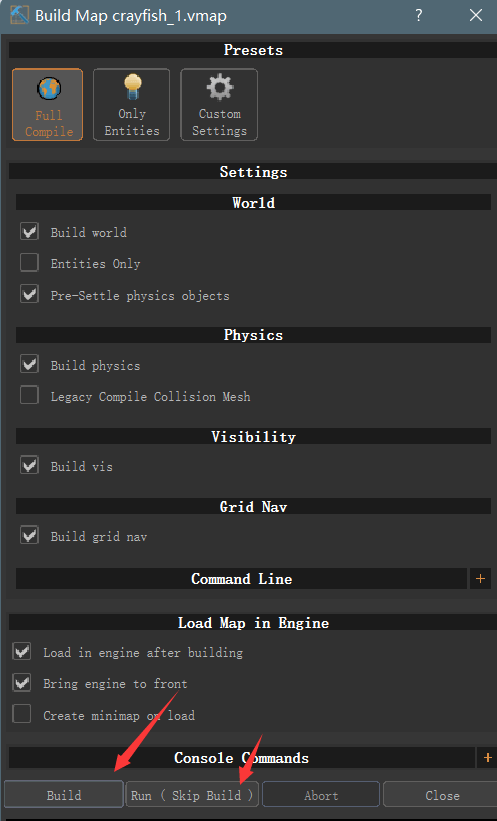Toggle Build vis checkbox
Viewport: 497px width, 821px height.
(29, 465)
